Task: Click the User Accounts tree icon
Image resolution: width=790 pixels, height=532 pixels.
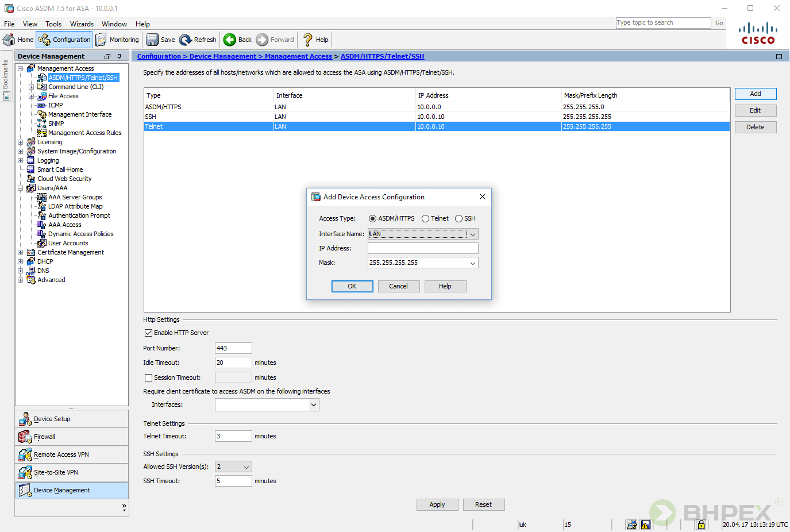Action: point(42,243)
